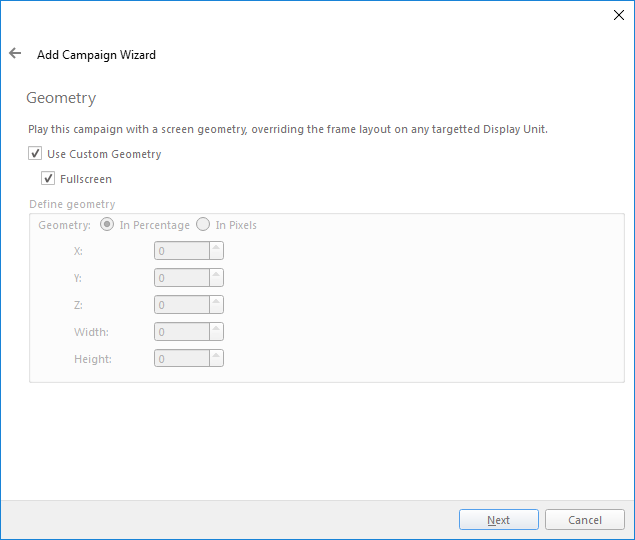The width and height of the screenshot is (635, 540).
Task: Increase Width with spinner arrow
Action: (216, 328)
